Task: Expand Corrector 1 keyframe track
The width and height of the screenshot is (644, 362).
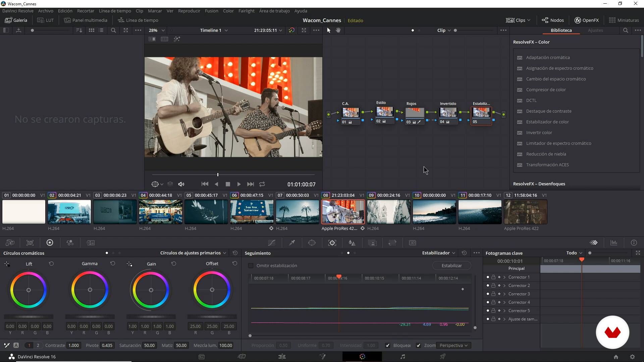Action: click(x=504, y=277)
